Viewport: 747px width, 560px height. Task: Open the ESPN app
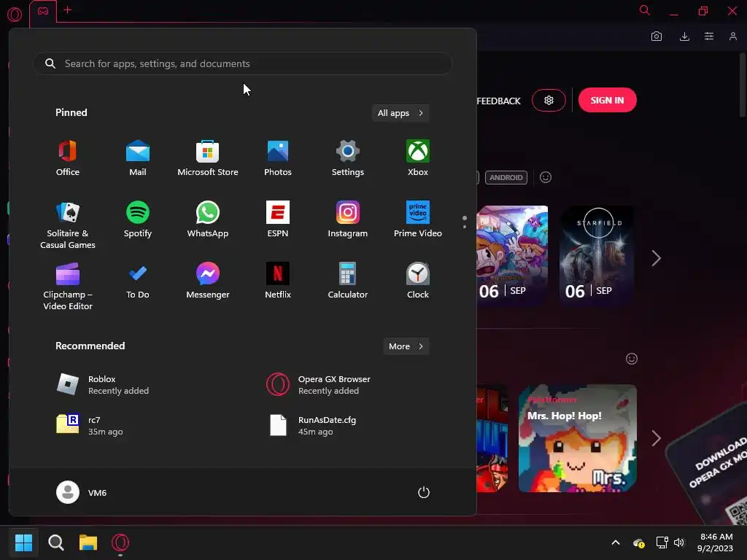click(x=278, y=220)
